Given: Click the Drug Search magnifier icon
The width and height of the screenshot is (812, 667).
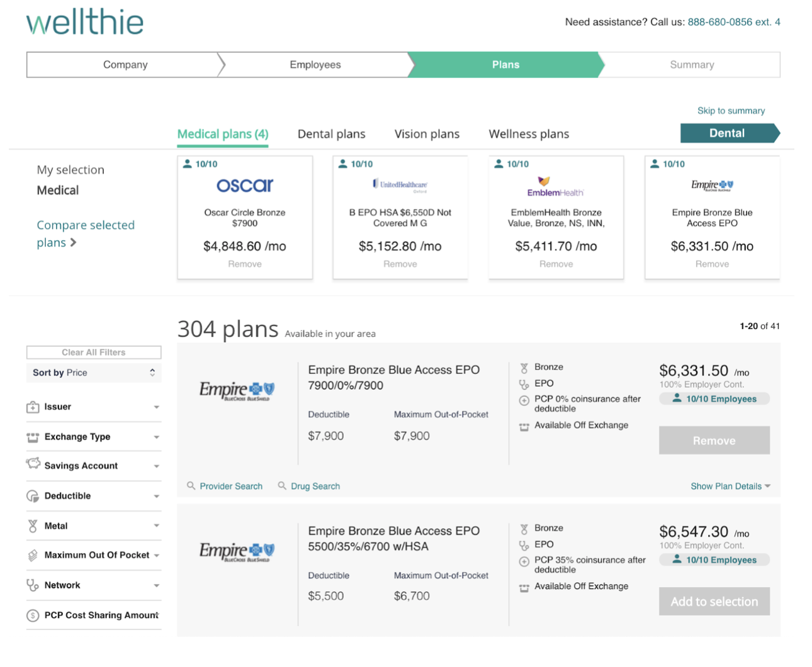Looking at the screenshot, I should tap(282, 486).
